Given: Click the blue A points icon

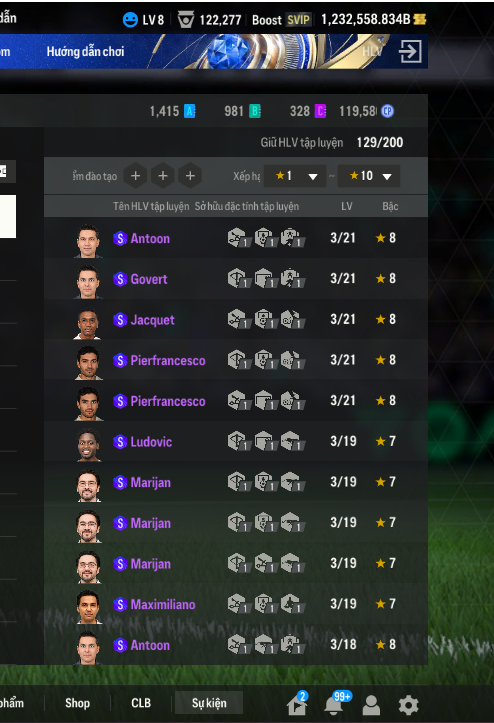Looking at the screenshot, I should click(x=190, y=111).
